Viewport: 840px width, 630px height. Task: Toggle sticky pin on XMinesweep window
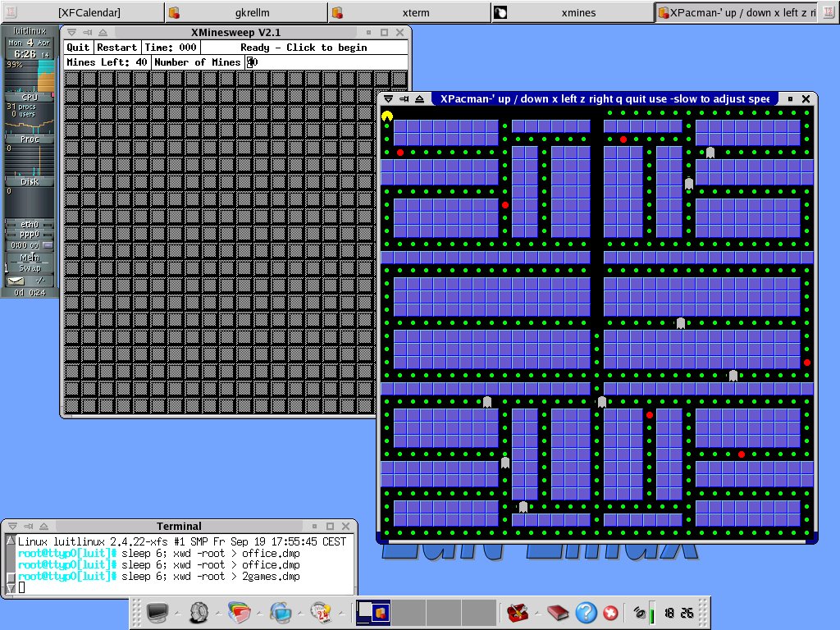[x=87, y=32]
